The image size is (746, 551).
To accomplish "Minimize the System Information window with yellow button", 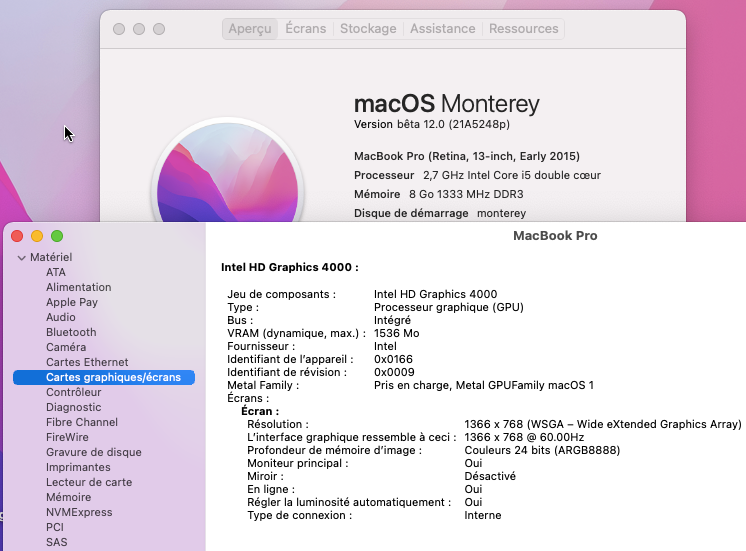I will click(37, 236).
